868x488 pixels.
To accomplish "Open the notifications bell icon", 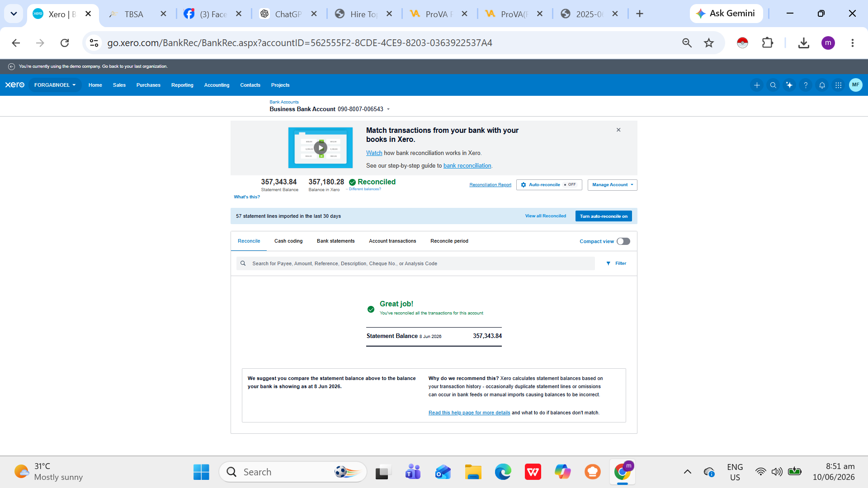I will tap(822, 85).
